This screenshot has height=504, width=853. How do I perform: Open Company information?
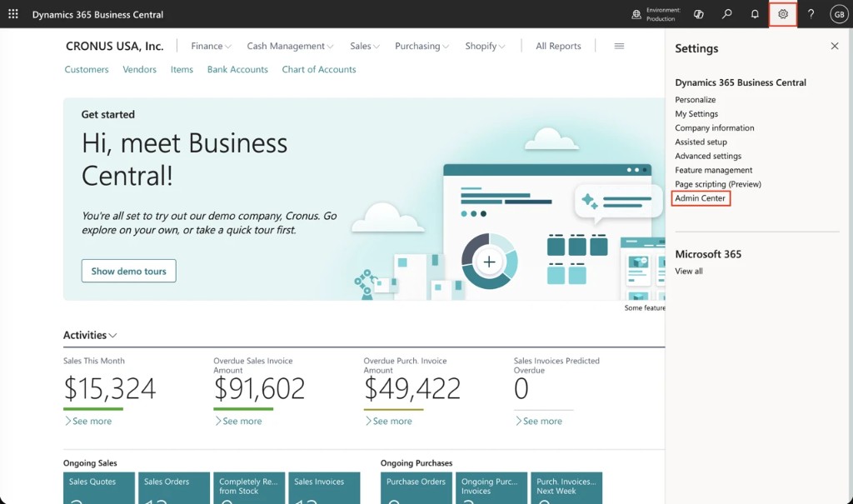(x=714, y=128)
